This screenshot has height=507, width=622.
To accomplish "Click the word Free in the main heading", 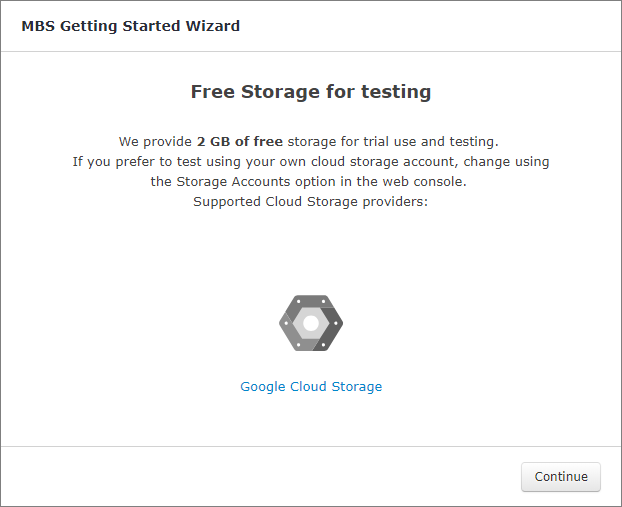I will point(213,92).
